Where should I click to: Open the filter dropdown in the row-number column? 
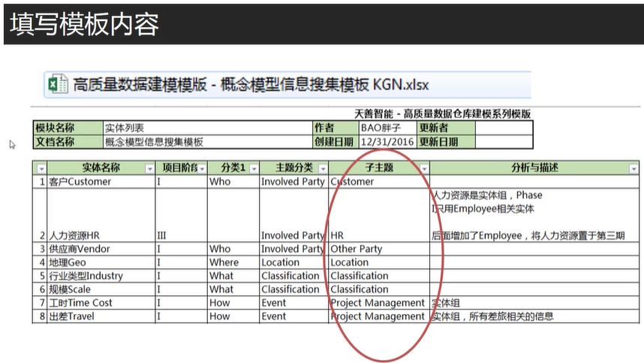[41, 169]
